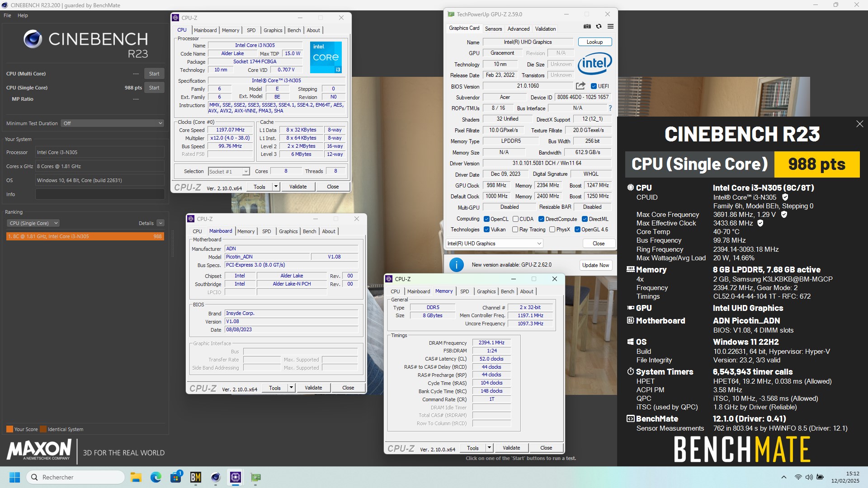Toggle the UEFI checkbox in GPU-Z
The image size is (868, 488).
[594, 86]
